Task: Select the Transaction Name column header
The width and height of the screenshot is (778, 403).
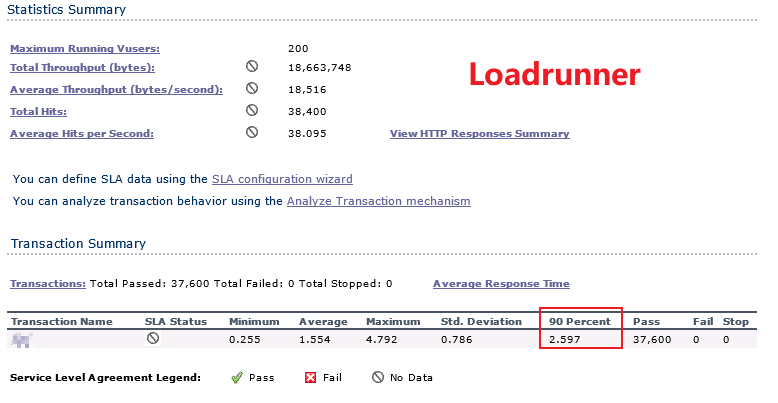Action: [62, 322]
